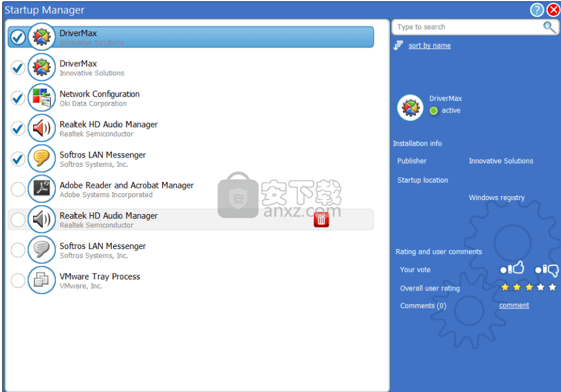Click the green active status indicator
The image size is (561, 392).
click(x=434, y=111)
